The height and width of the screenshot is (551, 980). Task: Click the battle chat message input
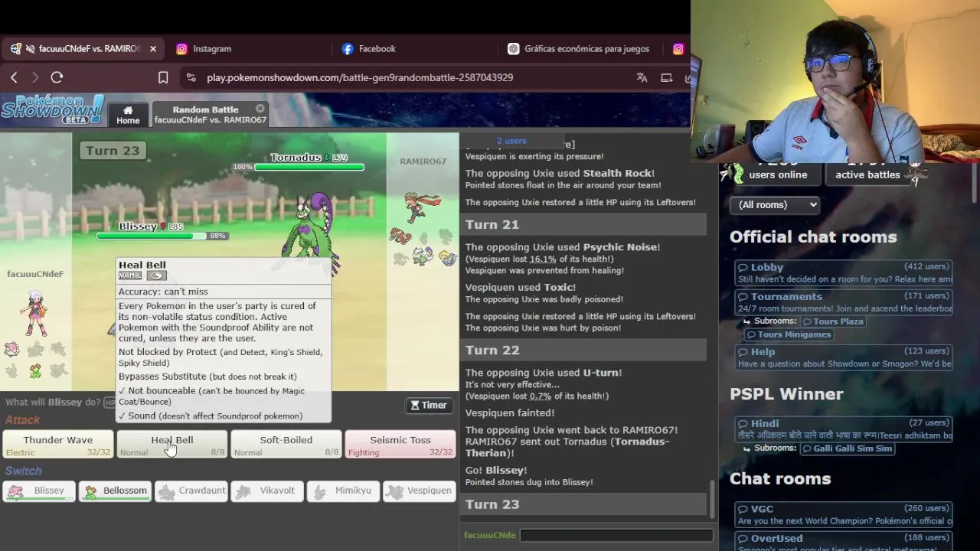pos(616,536)
